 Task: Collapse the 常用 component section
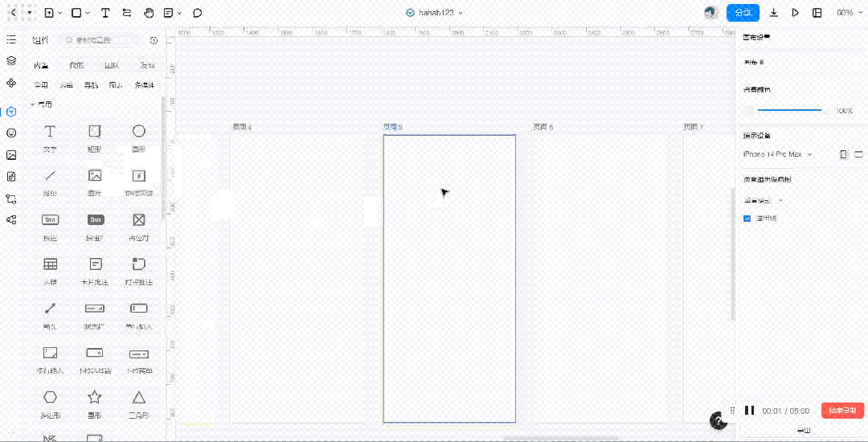pos(33,104)
